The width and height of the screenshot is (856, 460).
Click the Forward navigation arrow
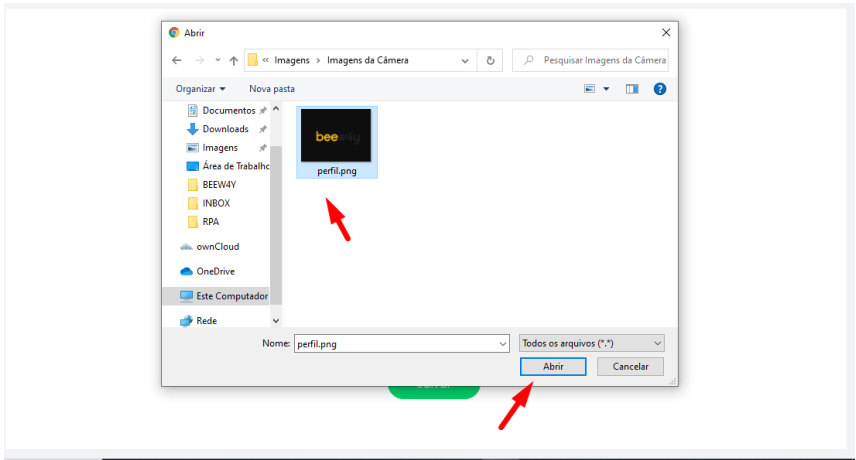[x=199, y=60]
